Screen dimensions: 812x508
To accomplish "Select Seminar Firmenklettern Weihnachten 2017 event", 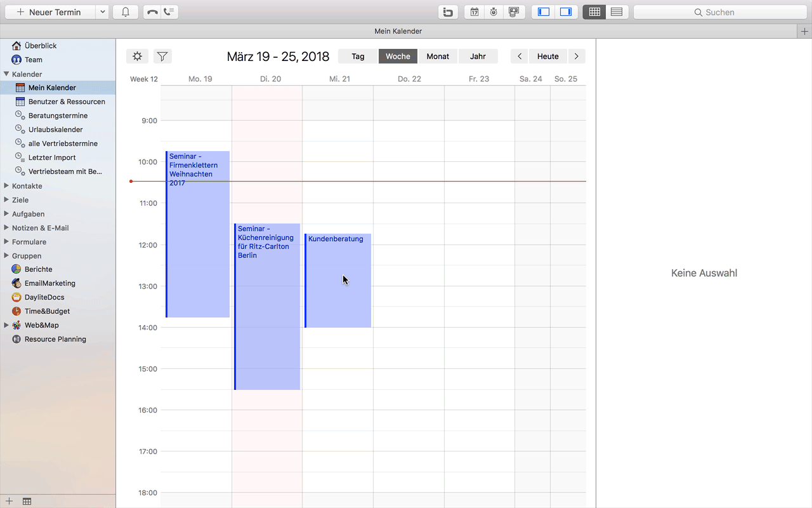I will [x=197, y=234].
